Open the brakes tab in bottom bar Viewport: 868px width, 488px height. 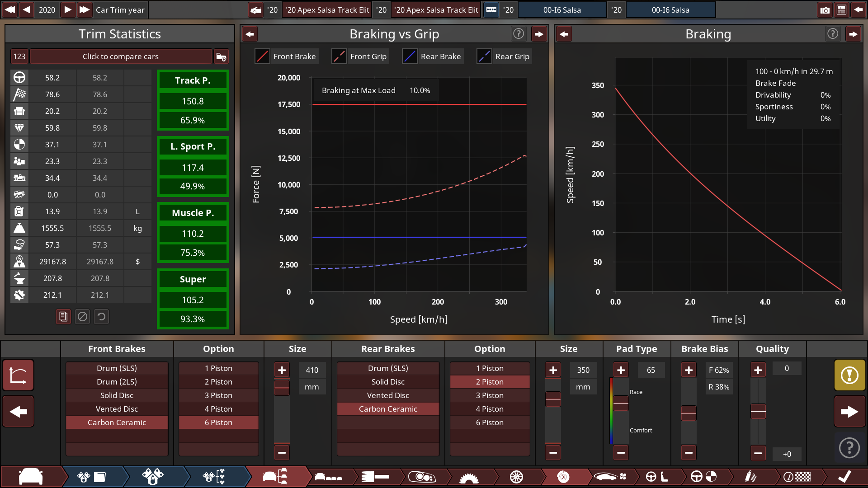point(563,477)
